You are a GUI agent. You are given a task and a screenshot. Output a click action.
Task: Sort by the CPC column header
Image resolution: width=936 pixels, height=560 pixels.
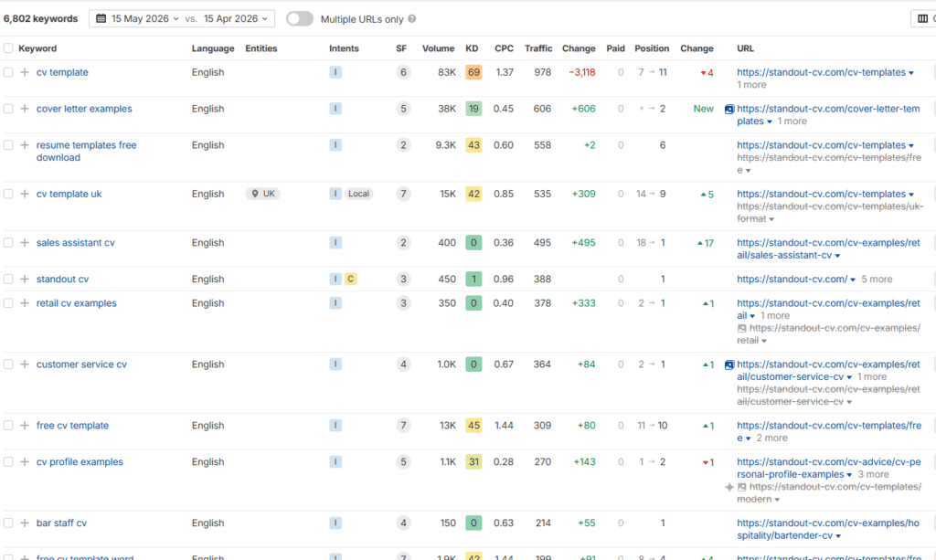504,48
